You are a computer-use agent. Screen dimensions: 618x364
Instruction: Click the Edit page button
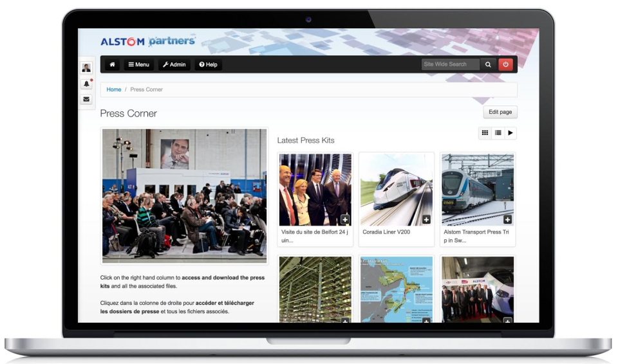pos(500,112)
